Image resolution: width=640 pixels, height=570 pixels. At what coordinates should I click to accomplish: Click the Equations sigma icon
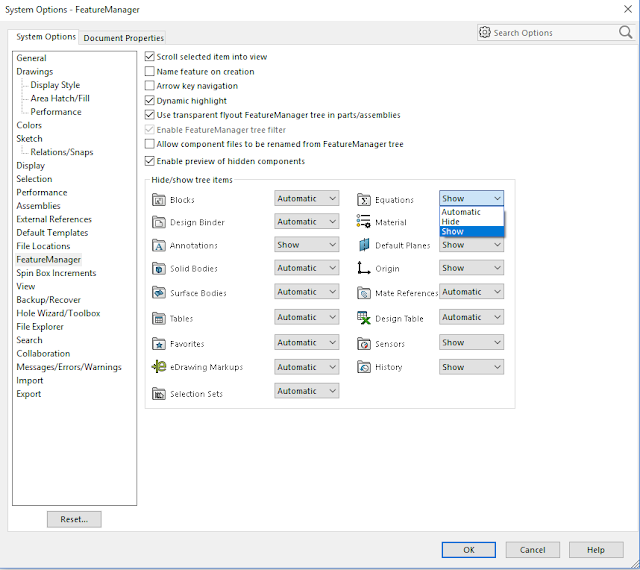coord(364,200)
